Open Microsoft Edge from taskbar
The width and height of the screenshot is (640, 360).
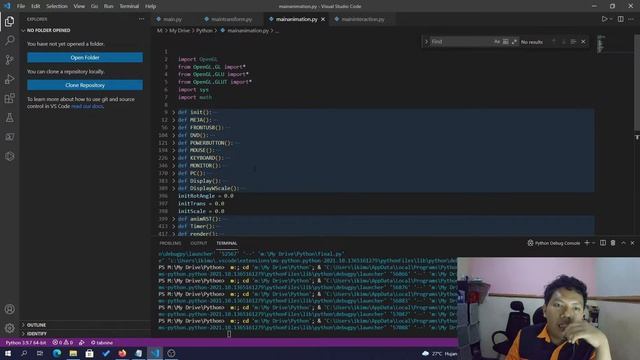click(x=56, y=353)
